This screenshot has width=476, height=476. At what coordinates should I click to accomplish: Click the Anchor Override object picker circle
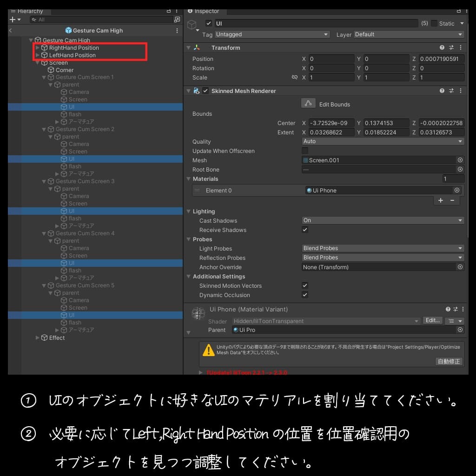[460, 267]
